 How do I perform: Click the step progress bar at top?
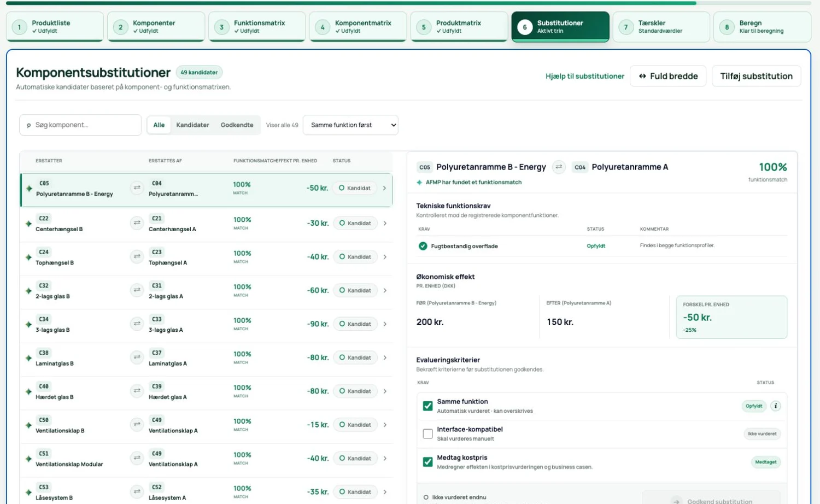pyautogui.click(x=408, y=3)
